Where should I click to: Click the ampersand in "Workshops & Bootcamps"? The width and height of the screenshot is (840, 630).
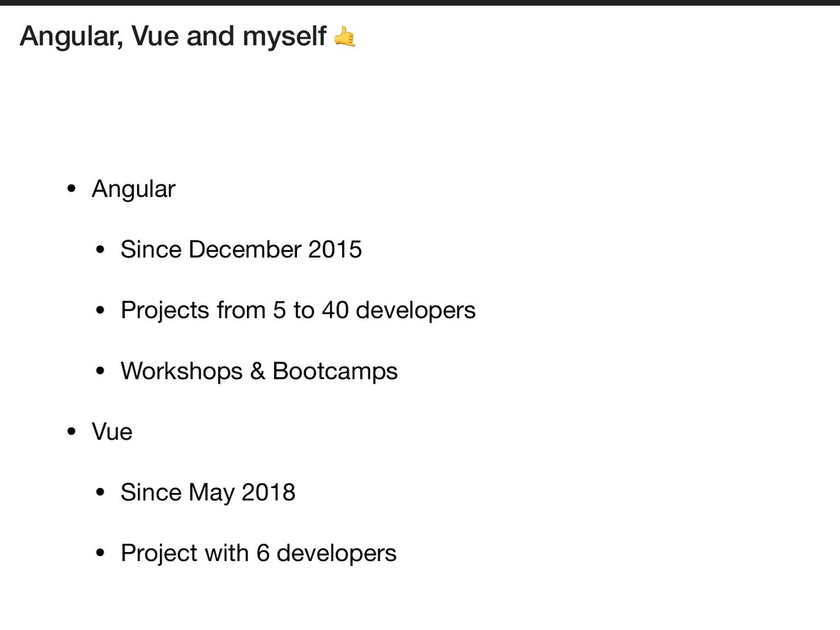(258, 372)
